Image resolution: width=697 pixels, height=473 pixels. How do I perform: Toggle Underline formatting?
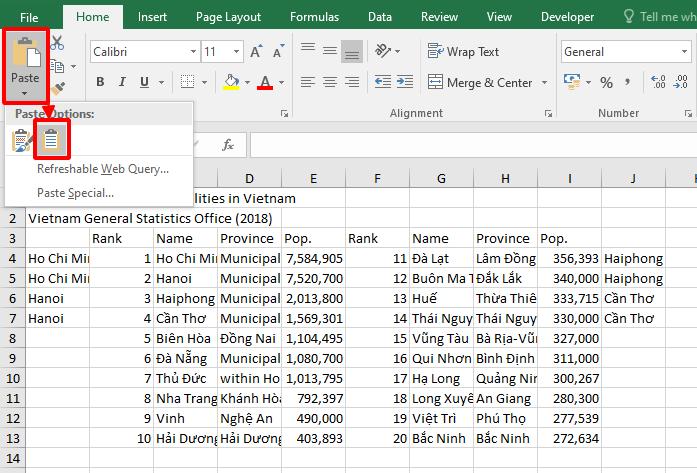(x=144, y=82)
